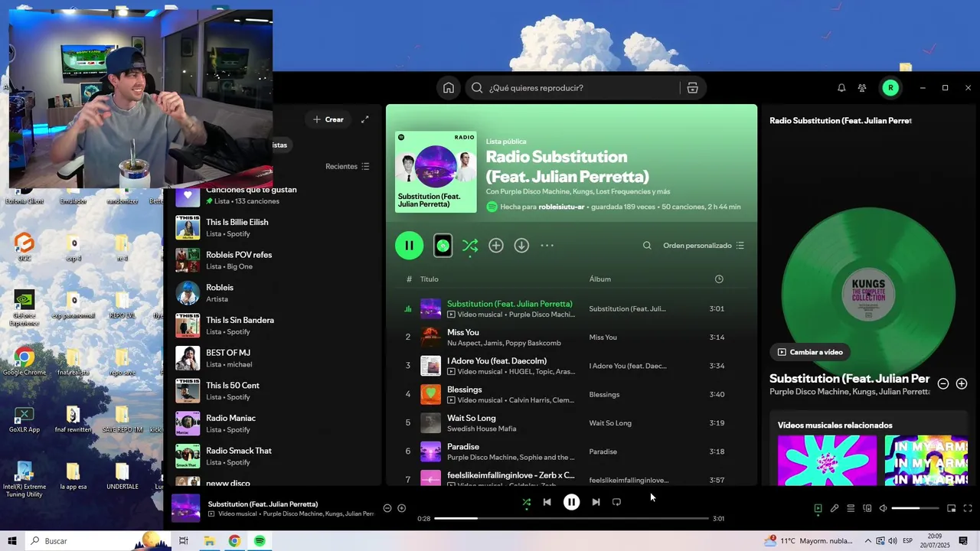
Task: Open the green R profile avatar
Action: click(890, 88)
